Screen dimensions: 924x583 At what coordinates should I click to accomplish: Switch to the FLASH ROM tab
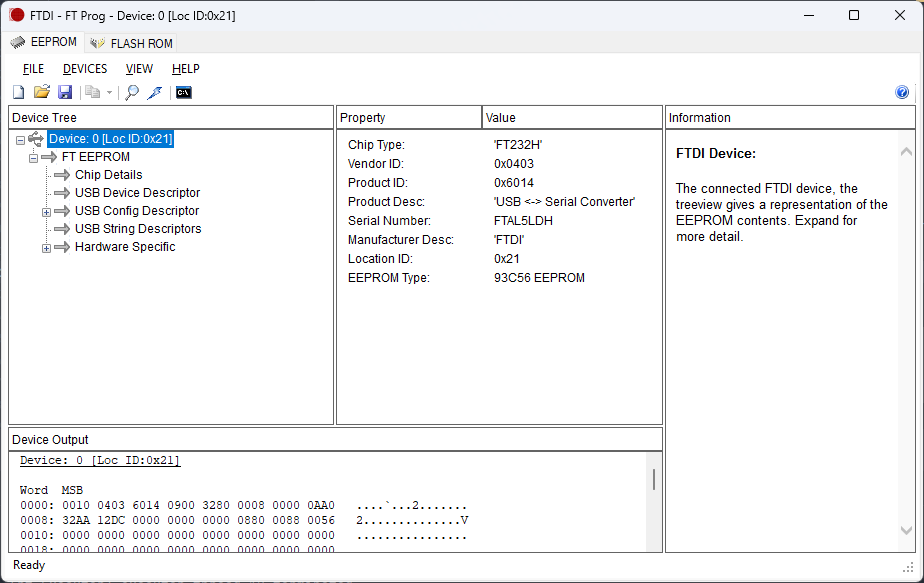pyautogui.click(x=131, y=44)
